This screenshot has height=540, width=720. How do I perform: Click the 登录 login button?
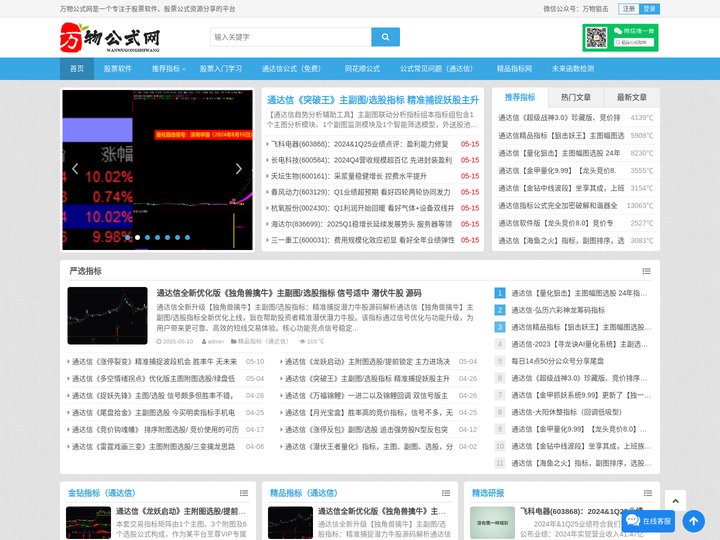tap(649, 9)
